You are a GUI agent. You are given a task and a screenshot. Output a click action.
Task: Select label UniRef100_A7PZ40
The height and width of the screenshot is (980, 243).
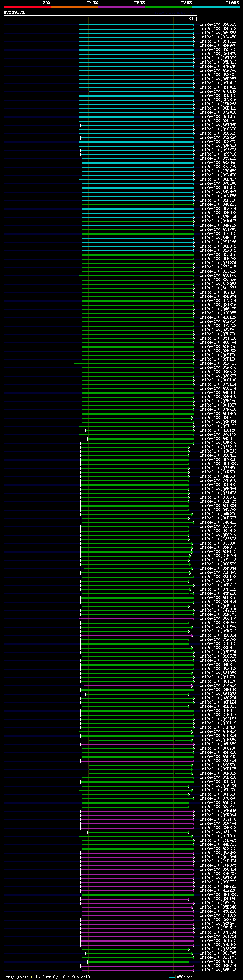pyautogui.click(x=218, y=67)
